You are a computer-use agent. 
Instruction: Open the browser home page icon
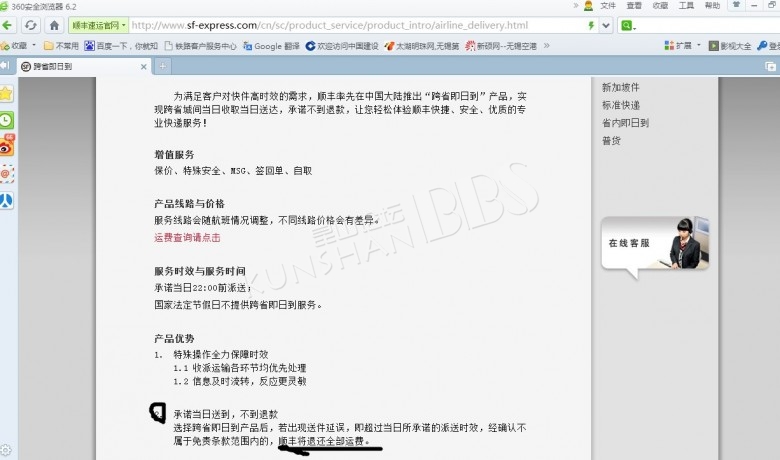click(x=54, y=25)
